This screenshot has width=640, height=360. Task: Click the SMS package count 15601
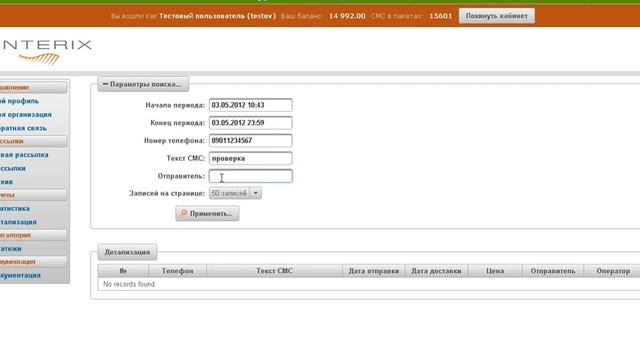click(440, 16)
